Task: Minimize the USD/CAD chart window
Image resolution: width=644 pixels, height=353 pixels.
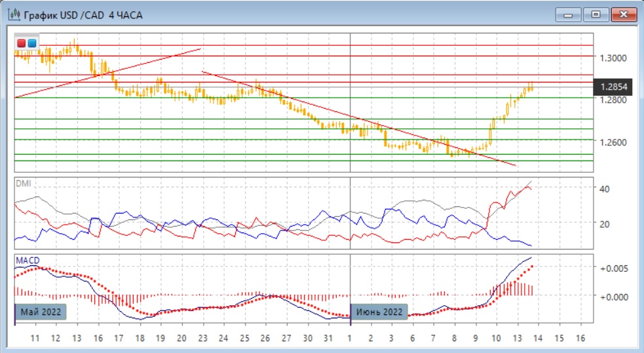Action: 568,14
